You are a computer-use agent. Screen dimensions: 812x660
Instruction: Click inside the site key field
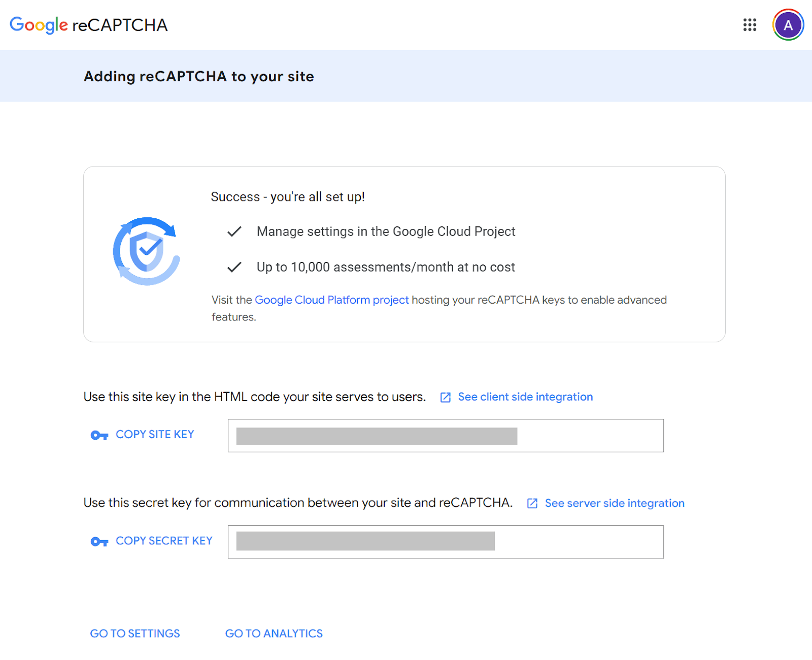pos(446,436)
